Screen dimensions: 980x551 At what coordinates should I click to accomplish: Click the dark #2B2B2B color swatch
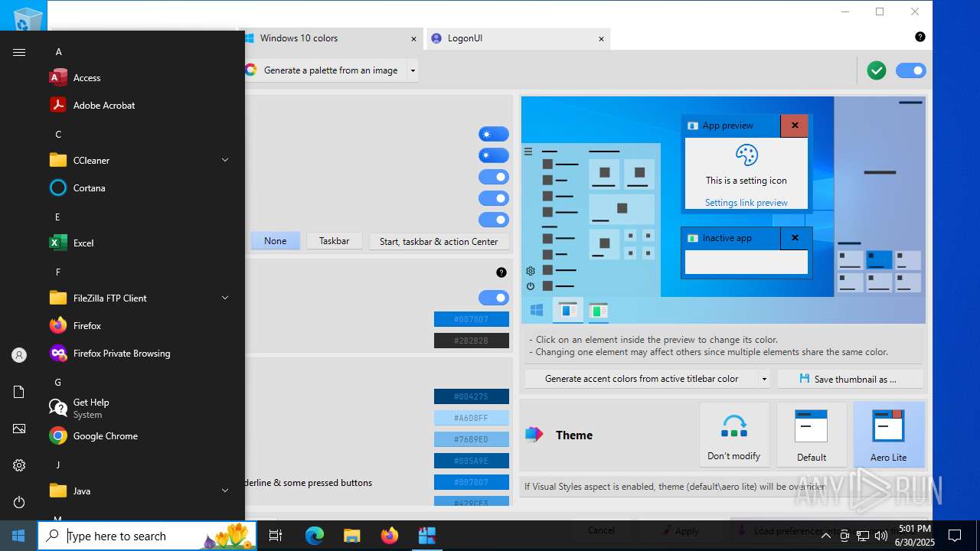[472, 341]
